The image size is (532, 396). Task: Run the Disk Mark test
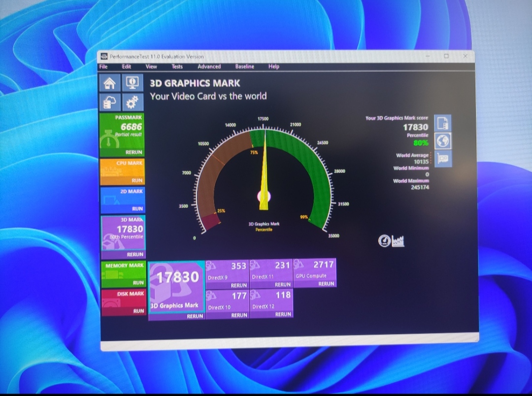(138, 311)
